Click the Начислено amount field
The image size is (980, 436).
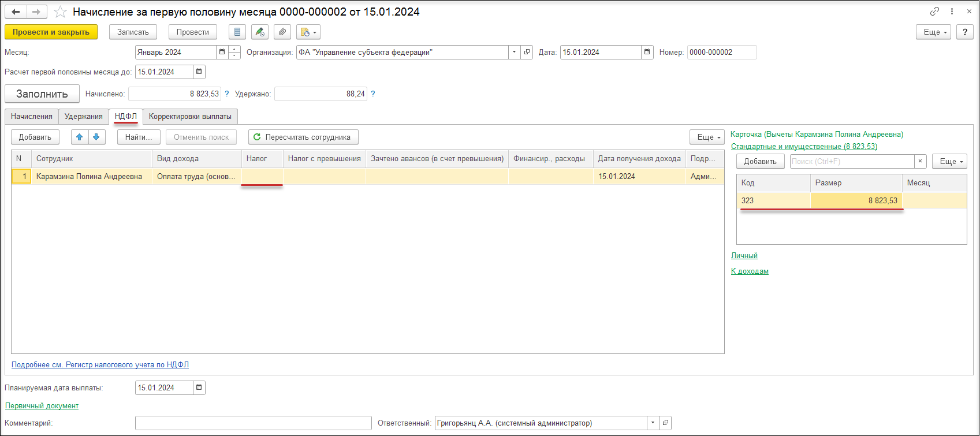pos(174,94)
